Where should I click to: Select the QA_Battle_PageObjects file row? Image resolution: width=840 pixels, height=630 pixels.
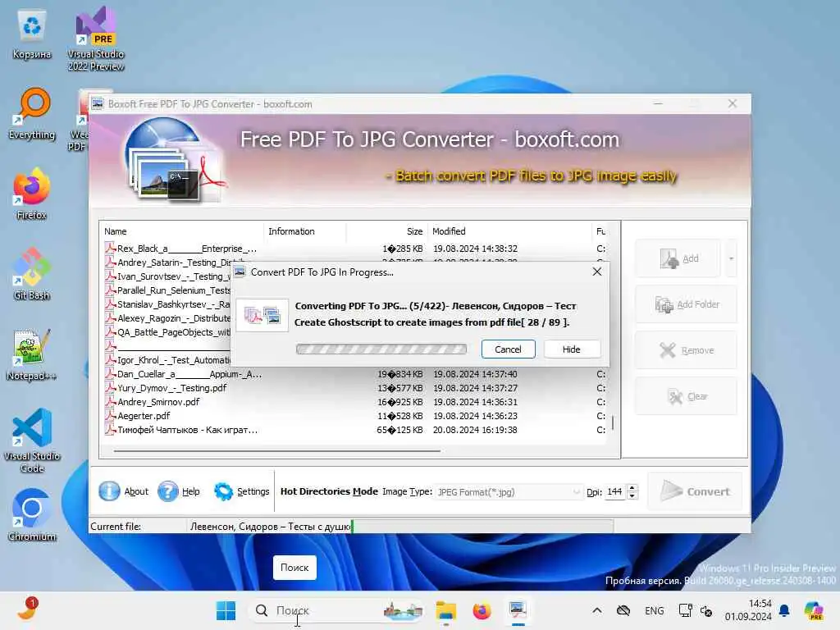(x=167, y=332)
